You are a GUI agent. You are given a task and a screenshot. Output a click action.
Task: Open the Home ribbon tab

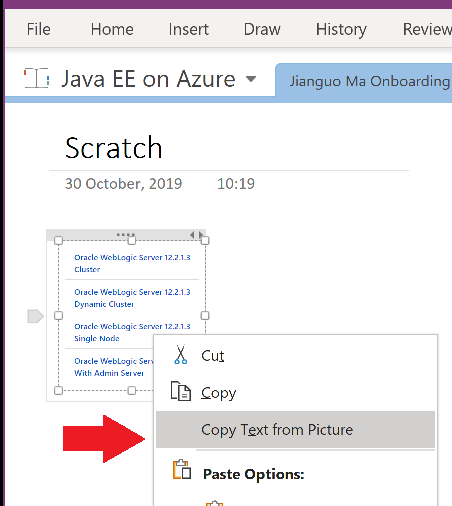(112, 29)
